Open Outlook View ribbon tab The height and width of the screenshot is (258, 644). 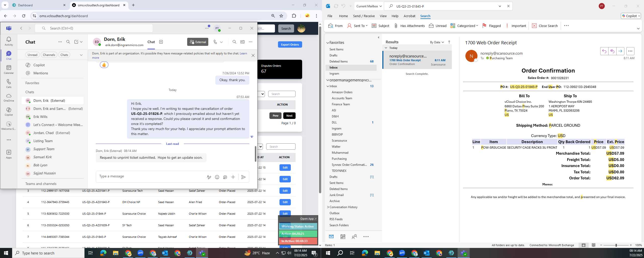tap(383, 16)
